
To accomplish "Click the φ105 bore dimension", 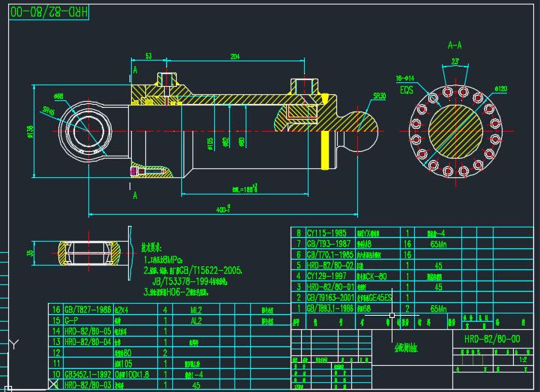I will point(210,144).
